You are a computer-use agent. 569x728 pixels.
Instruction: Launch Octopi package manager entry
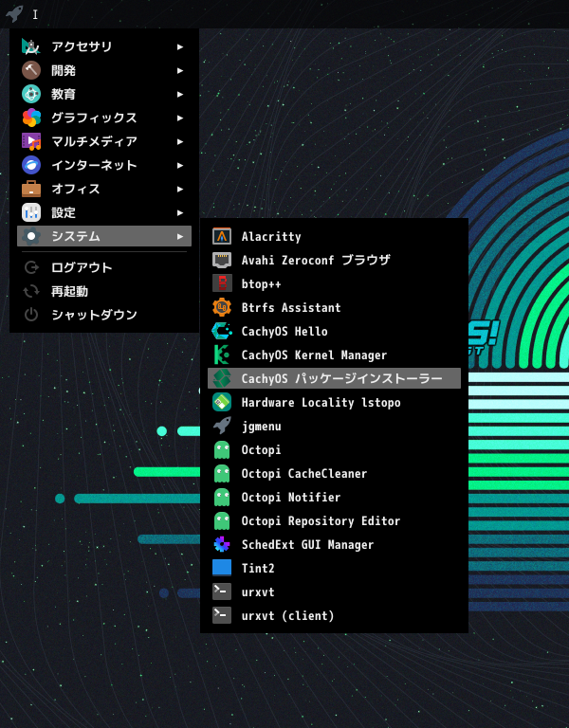coord(334,449)
